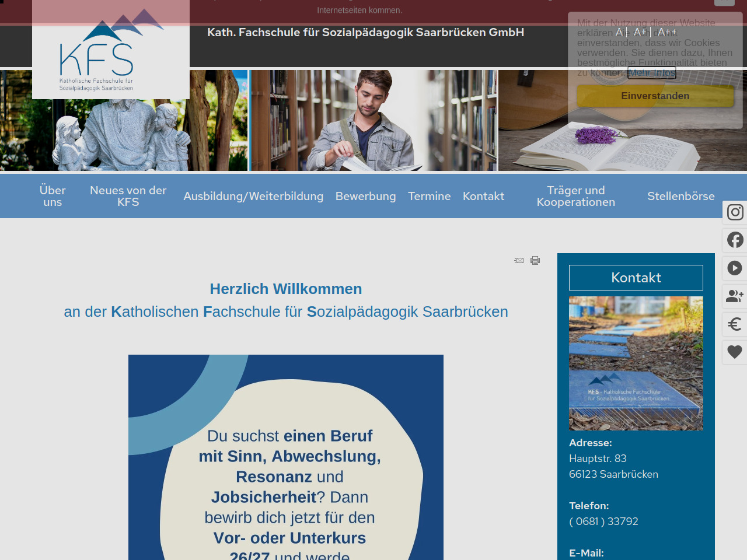Open Termine in the navigation bar
The height and width of the screenshot is (560, 747).
pyautogui.click(x=429, y=197)
